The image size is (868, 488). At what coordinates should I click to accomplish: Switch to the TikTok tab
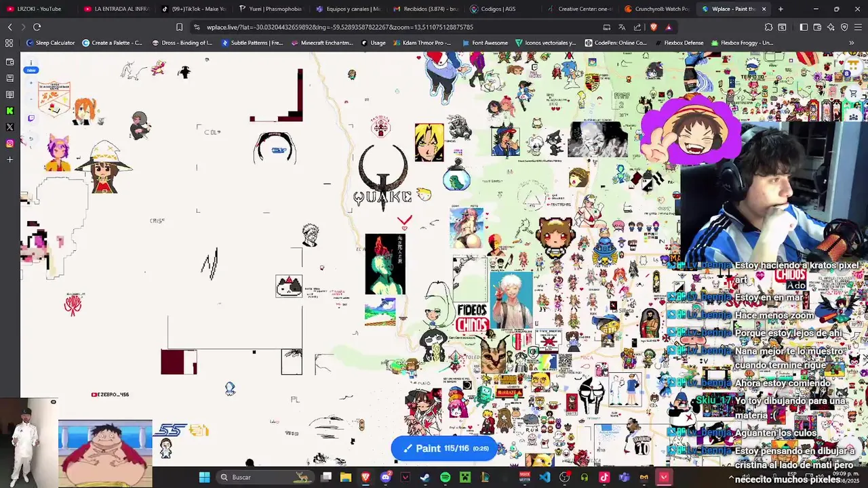point(194,9)
